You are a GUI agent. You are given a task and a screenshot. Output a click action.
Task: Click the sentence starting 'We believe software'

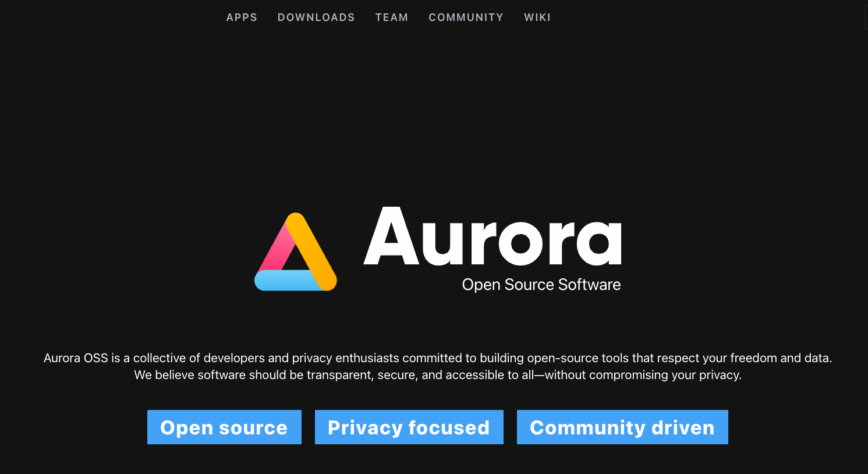click(437, 375)
